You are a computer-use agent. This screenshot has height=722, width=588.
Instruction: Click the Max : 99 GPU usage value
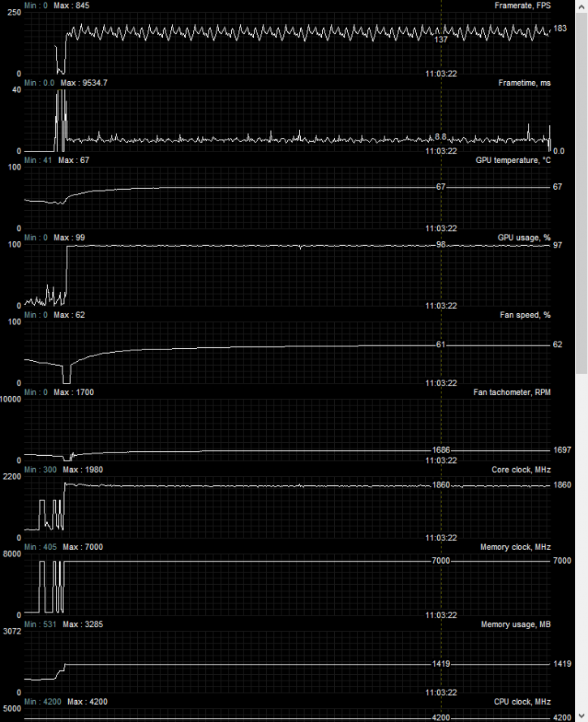(69, 238)
